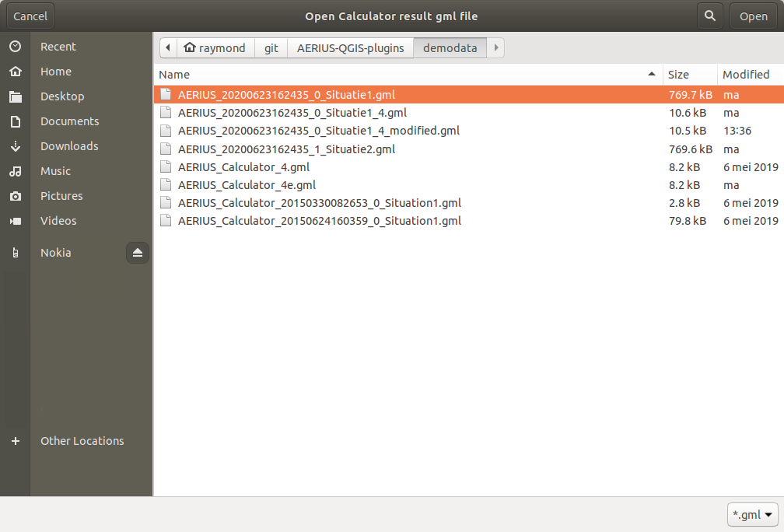Go to AERIUS-QGIS-plugins path segment

[350, 48]
